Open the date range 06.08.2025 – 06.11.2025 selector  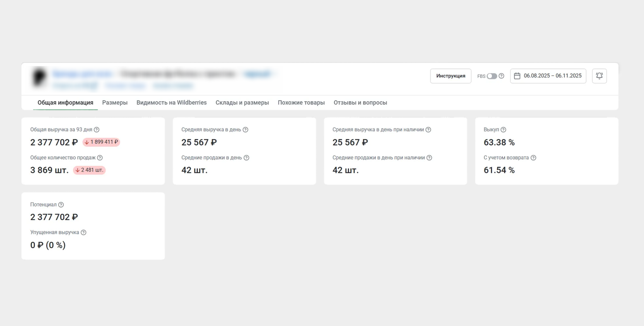[x=552, y=76]
